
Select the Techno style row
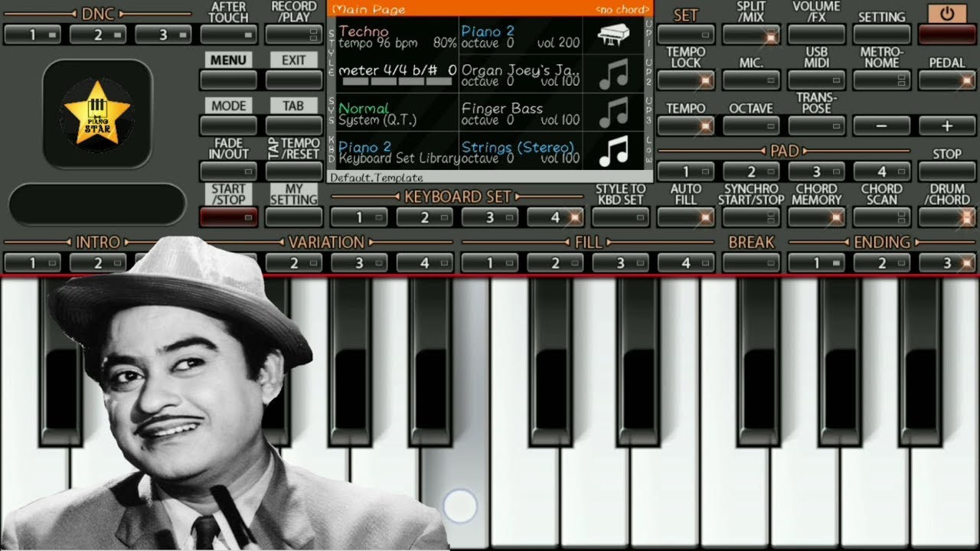(397, 36)
